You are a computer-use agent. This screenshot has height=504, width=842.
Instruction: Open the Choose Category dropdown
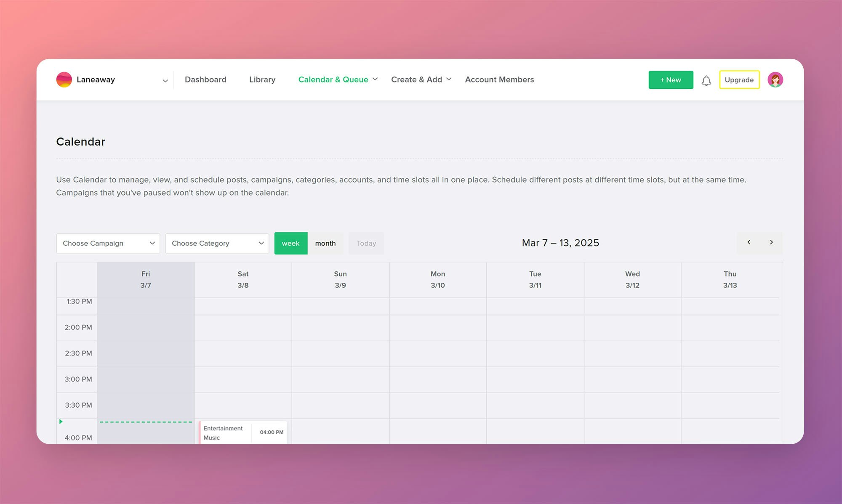click(x=217, y=243)
